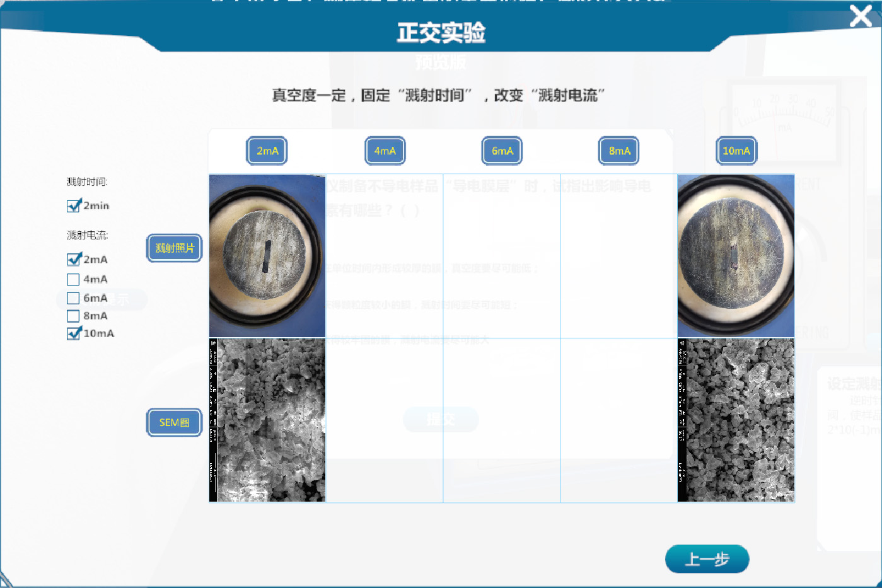View the 2mA SEM image thumbnail
This screenshot has width=882, height=588.
click(x=267, y=420)
